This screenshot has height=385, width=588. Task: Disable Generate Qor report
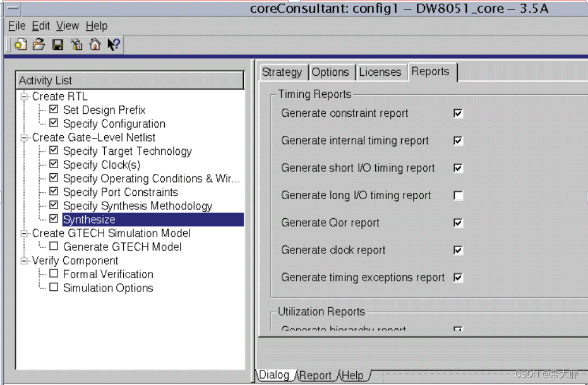click(457, 223)
